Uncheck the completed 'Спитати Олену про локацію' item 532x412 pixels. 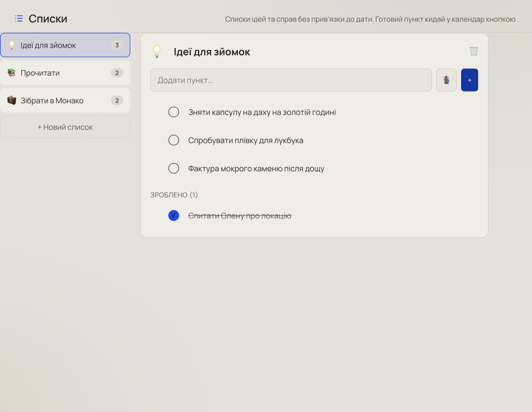(174, 215)
